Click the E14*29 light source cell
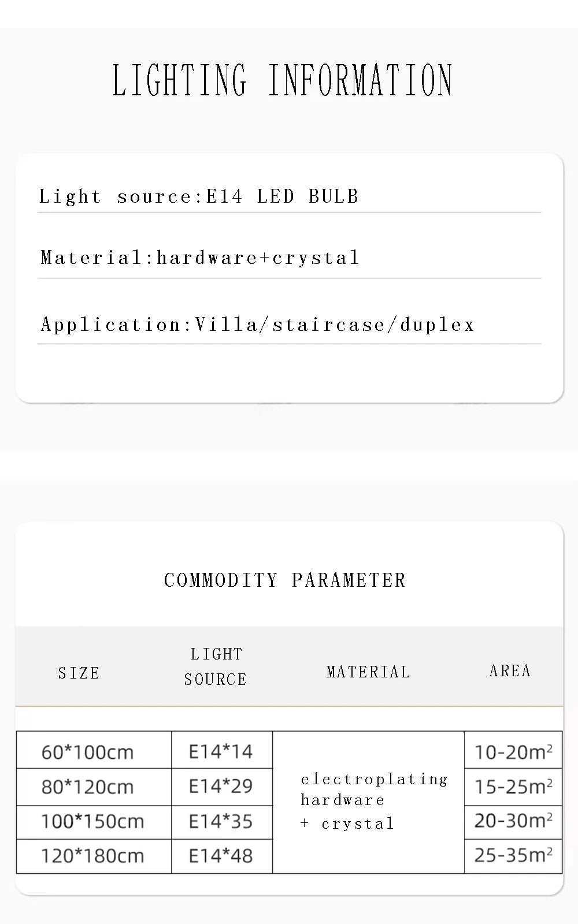 pyautogui.click(x=222, y=787)
